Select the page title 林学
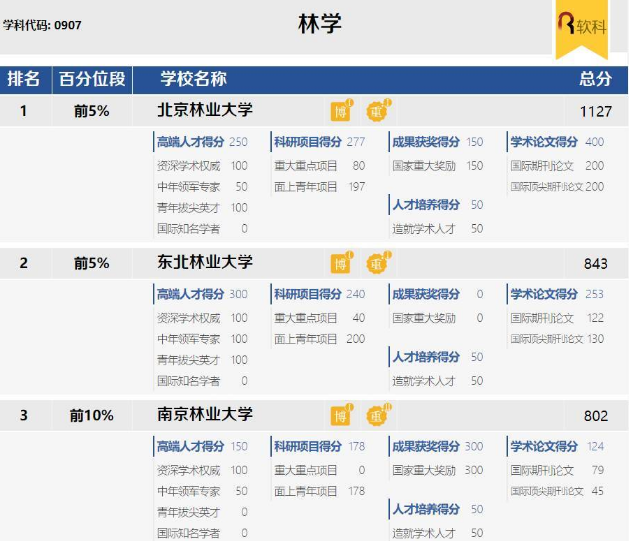 click(x=320, y=23)
